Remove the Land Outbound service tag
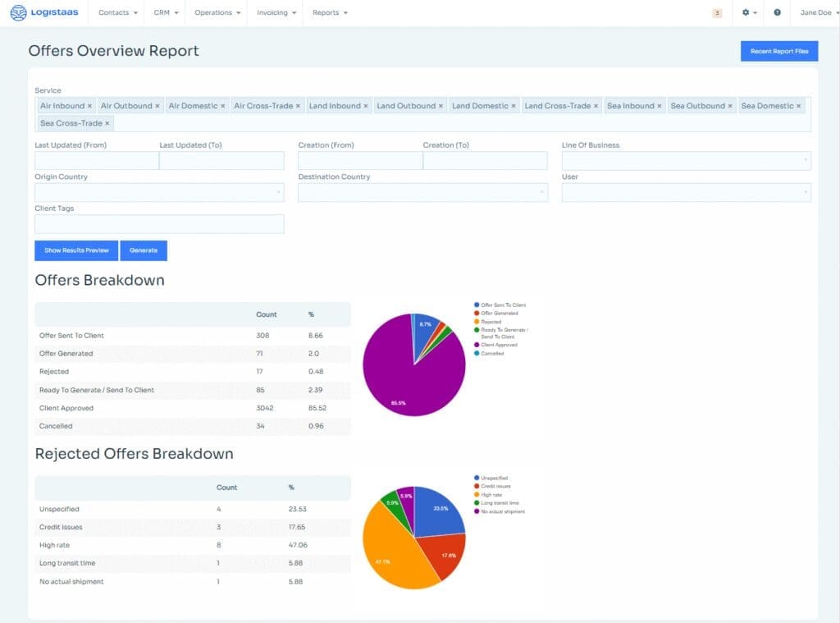The image size is (840, 623). point(441,106)
